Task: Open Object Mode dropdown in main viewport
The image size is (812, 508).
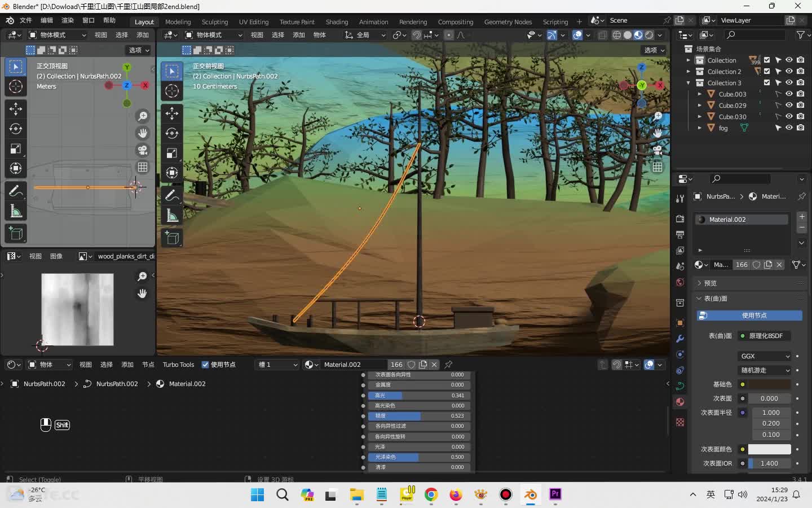Action: 214,35
